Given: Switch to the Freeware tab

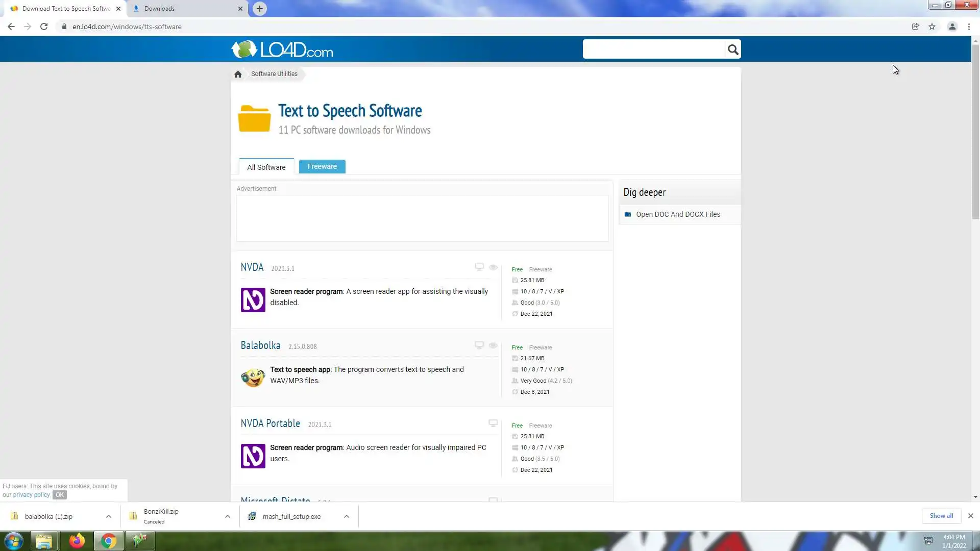Looking at the screenshot, I should [322, 166].
